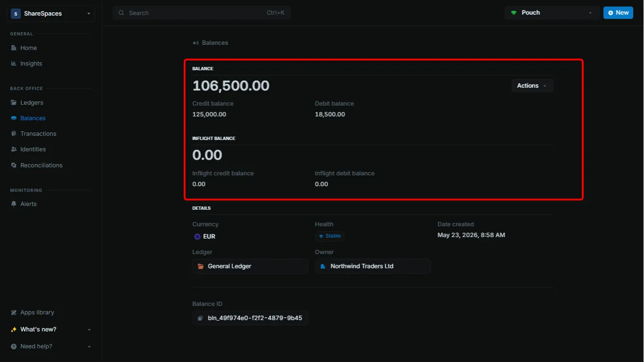Open owner Northwind Traders Ltd
The image size is (644, 362).
(373, 266)
